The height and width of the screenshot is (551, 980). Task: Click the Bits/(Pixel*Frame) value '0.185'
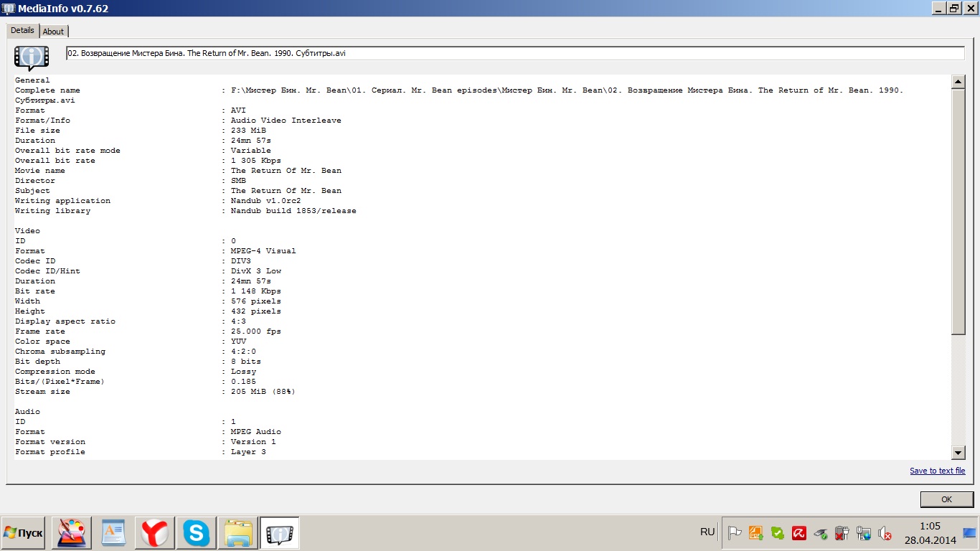point(243,382)
